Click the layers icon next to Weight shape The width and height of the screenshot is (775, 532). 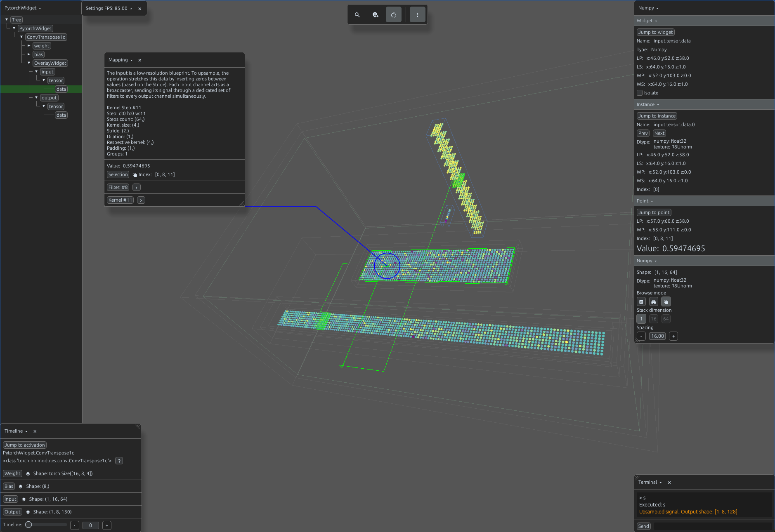pyautogui.click(x=28, y=474)
